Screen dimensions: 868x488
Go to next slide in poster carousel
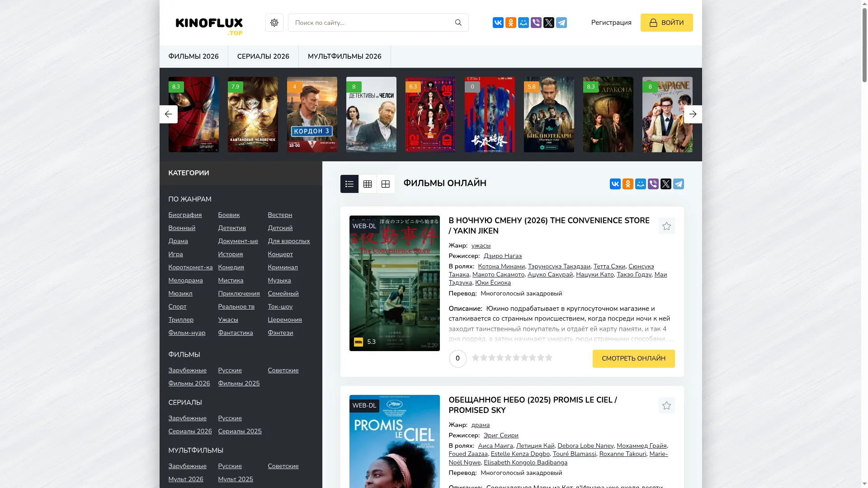pos(693,114)
